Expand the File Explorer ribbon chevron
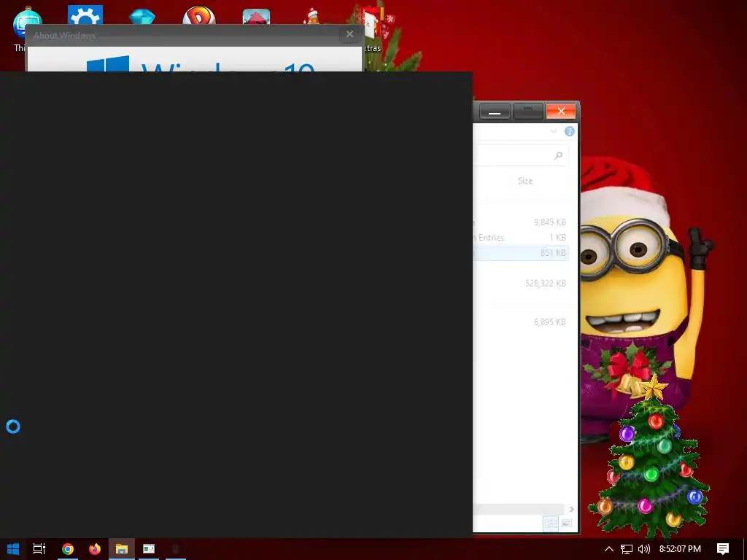Image resolution: width=747 pixels, height=560 pixels. (554, 131)
